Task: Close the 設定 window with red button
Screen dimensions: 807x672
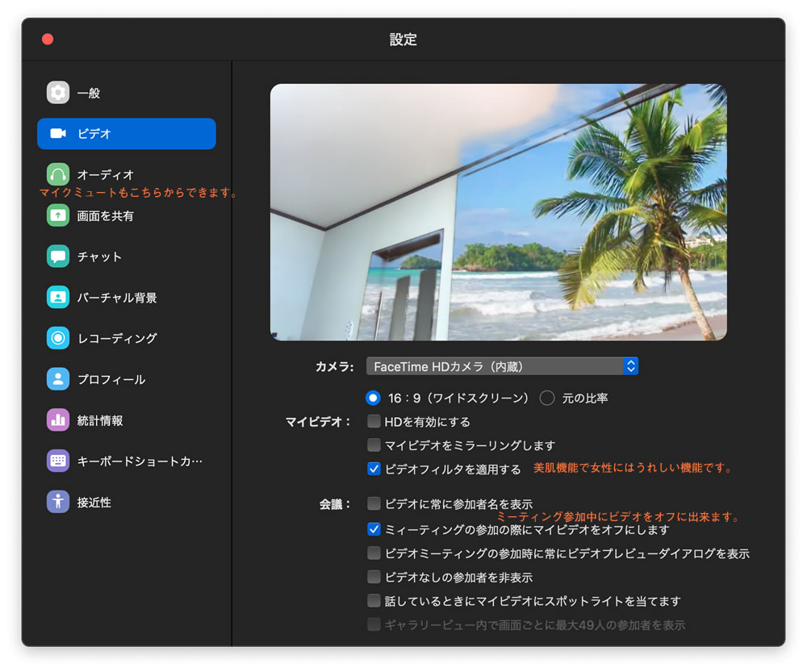Action: pos(48,39)
